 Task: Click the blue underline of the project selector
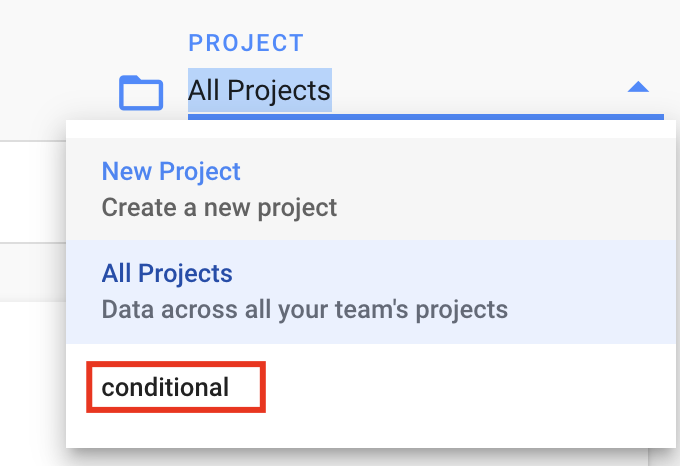(425, 117)
